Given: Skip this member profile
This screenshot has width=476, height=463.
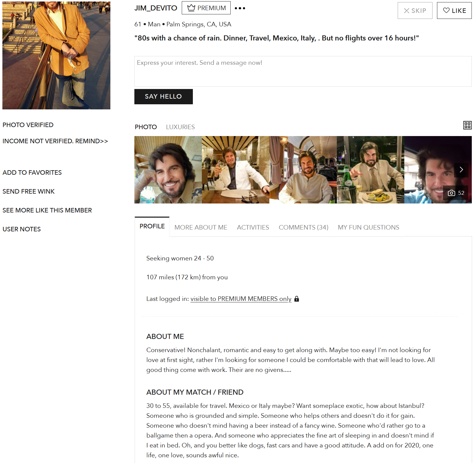Looking at the screenshot, I should pos(415,10).
